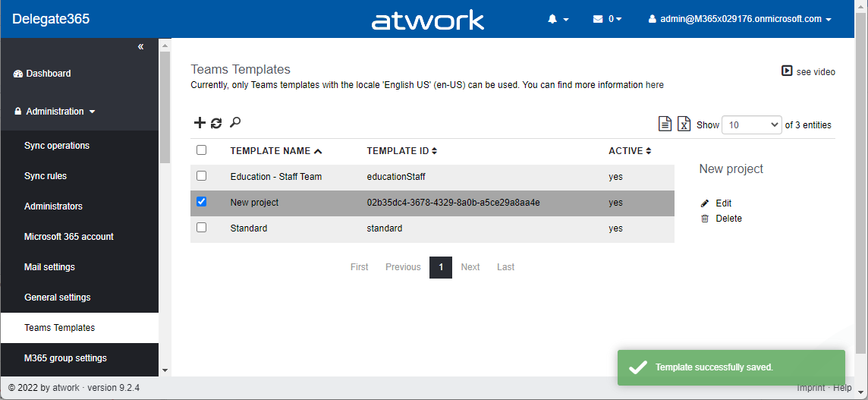Click sidebar scrollbar down arrow
Screen dimensions: 868x400
click(x=165, y=370)
